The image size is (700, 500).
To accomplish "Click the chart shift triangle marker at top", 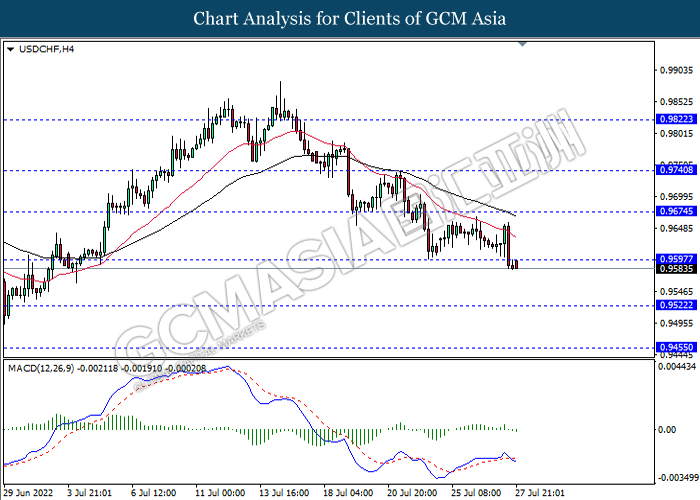I will [523, 44].
